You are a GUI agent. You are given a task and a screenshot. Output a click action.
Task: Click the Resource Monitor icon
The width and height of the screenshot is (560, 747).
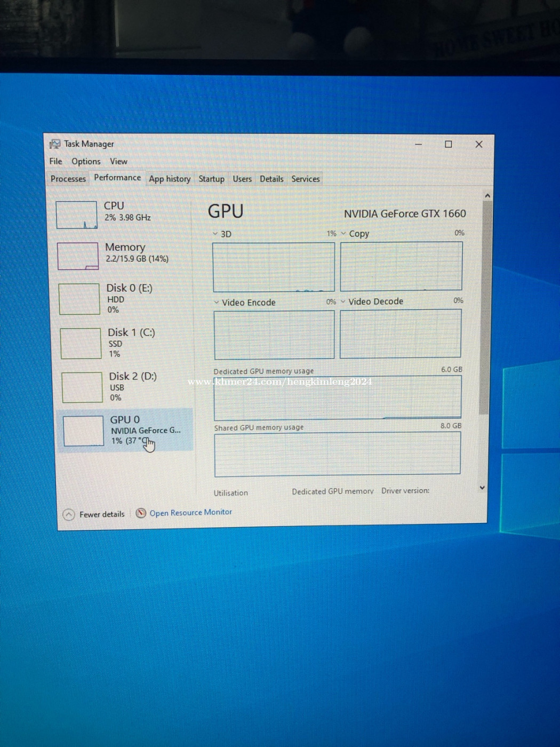click(141, 513)
